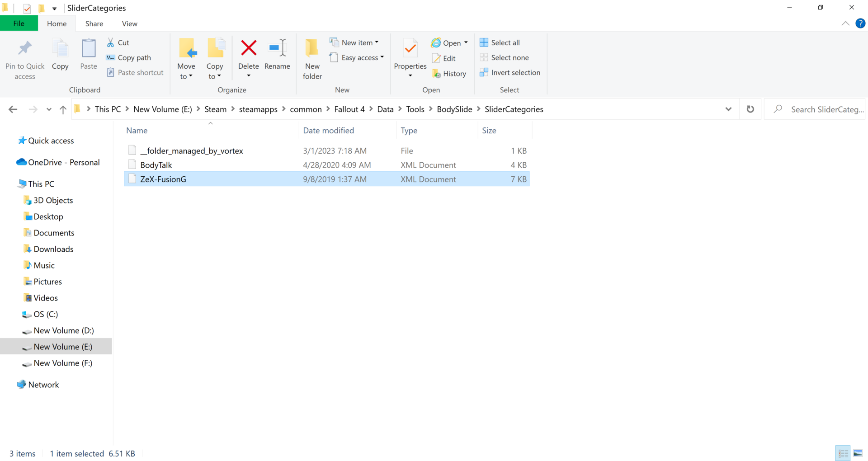Expand the address bar history dropdown
The image size is (868, 461).
click(728, 109)
